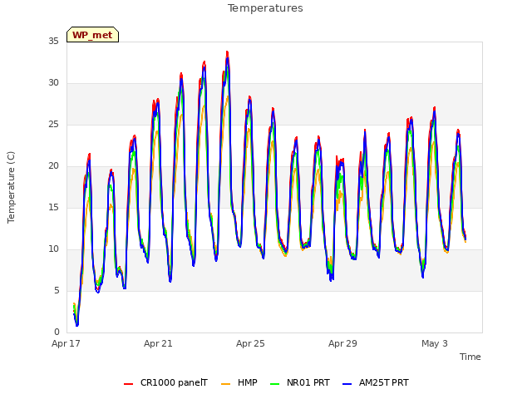532x399 pixels.
Task: Click the blue AM25T PRT legend swatch
Action: (347, 384)
